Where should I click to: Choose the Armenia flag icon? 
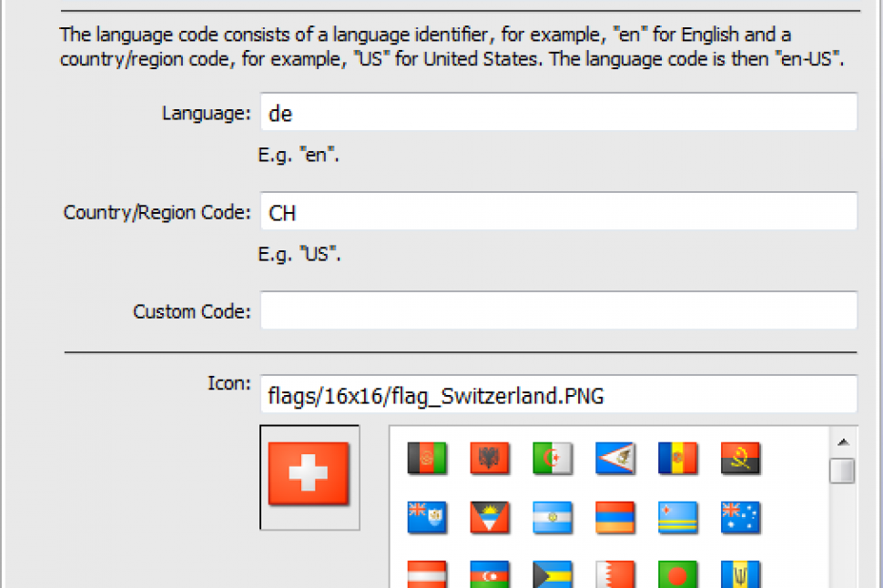point(614,517)
